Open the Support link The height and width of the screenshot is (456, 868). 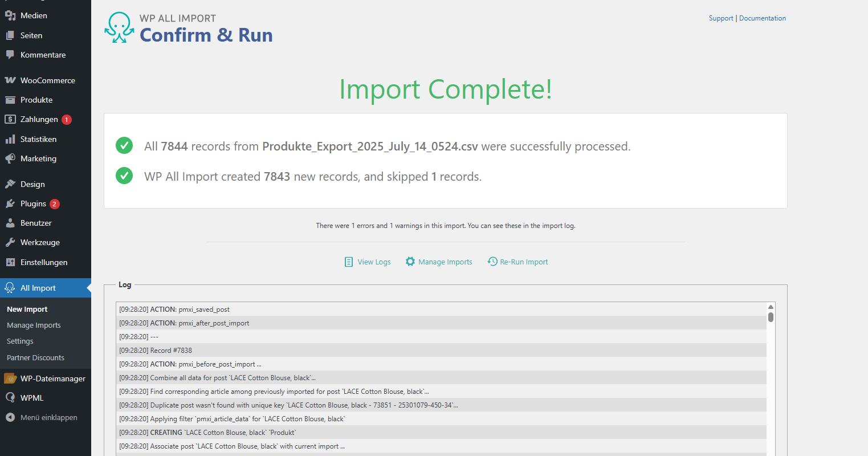coord(721,18)
